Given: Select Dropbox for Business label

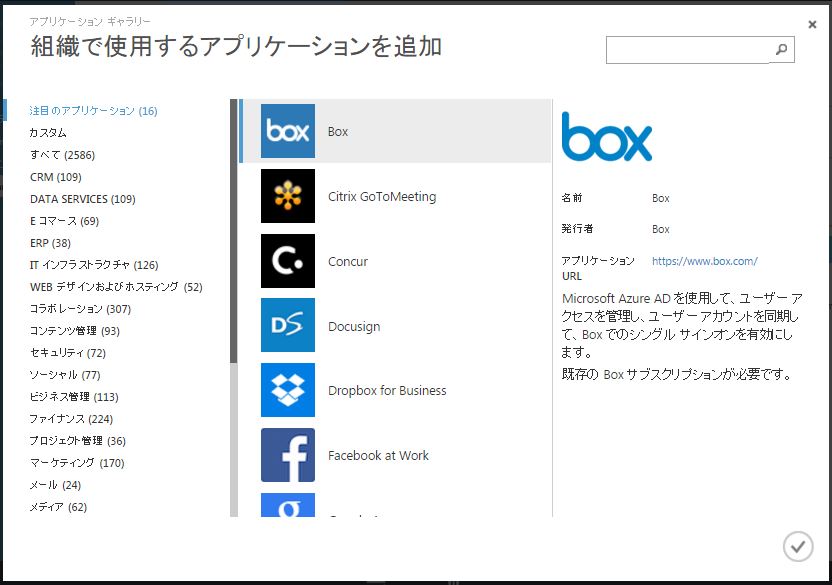Looking at the screenshot, I should click(x=387, y=391).
